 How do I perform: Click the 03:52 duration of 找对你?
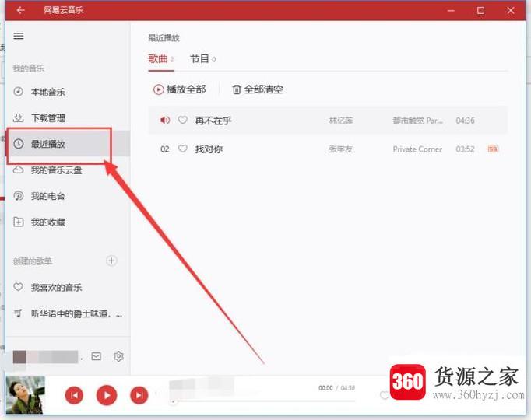(465, 149)
